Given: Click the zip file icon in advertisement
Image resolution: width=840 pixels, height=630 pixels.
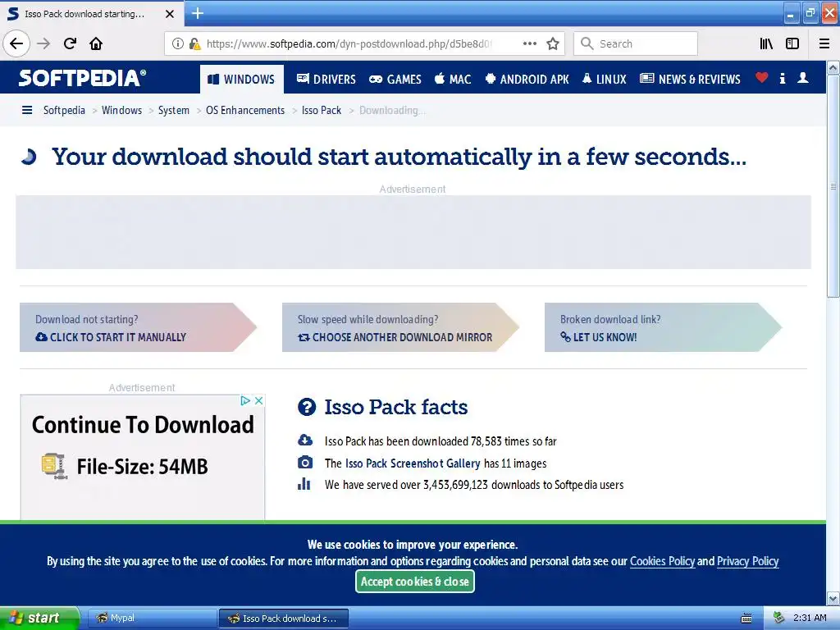Looking at the screenshot, I should click(x=54, y=466).
